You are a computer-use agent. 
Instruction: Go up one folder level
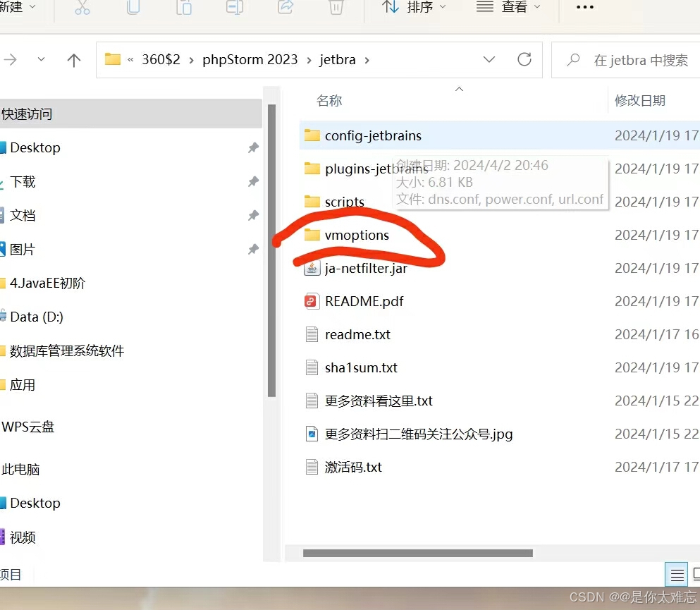73,60
